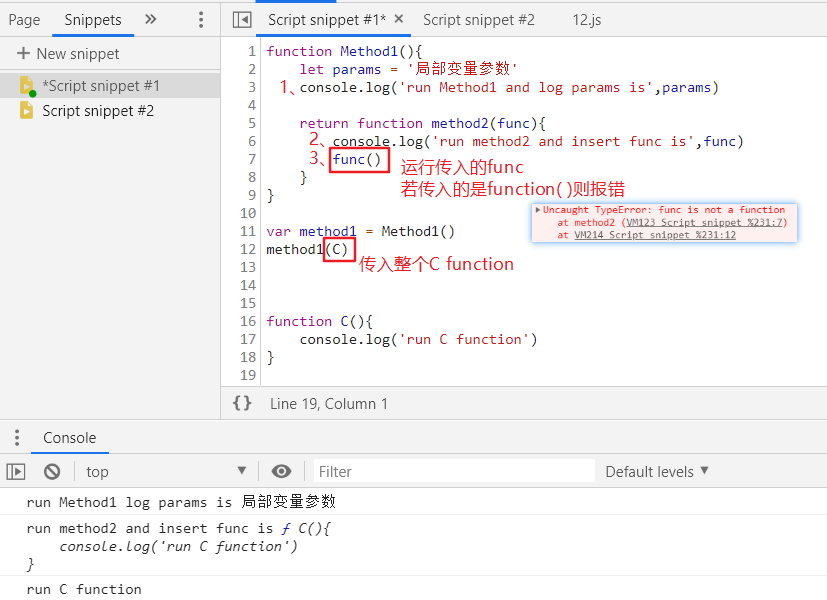The image size is (827, 600).
Task: Select Script snippet #2 in the list
Action: (x=97, y=111)
